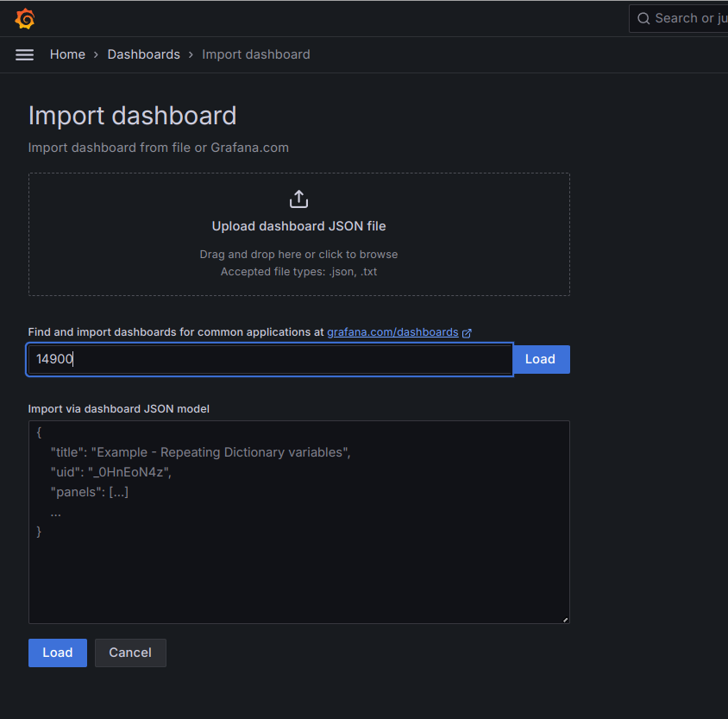Click the external link icon beside grafana.com/dashboards
The height and width of the screenshot is (719, 728).
[x=468, y=332]
